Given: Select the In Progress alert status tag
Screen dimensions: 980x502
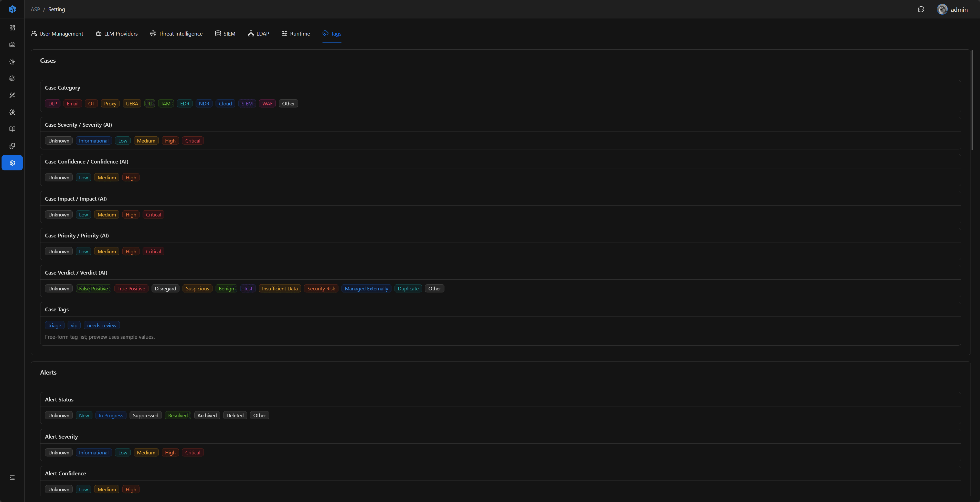Looking at the screenshot, I should (x=111, y=416).
